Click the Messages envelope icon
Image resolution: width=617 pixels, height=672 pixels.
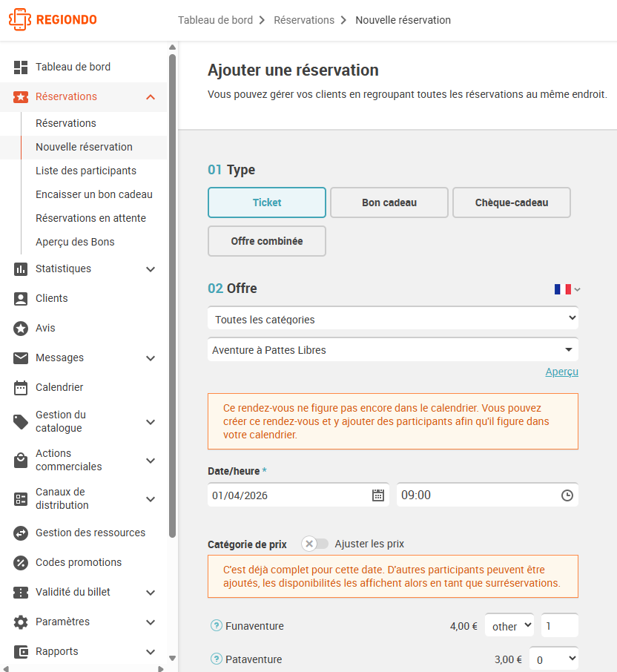[x=21, y=358]
